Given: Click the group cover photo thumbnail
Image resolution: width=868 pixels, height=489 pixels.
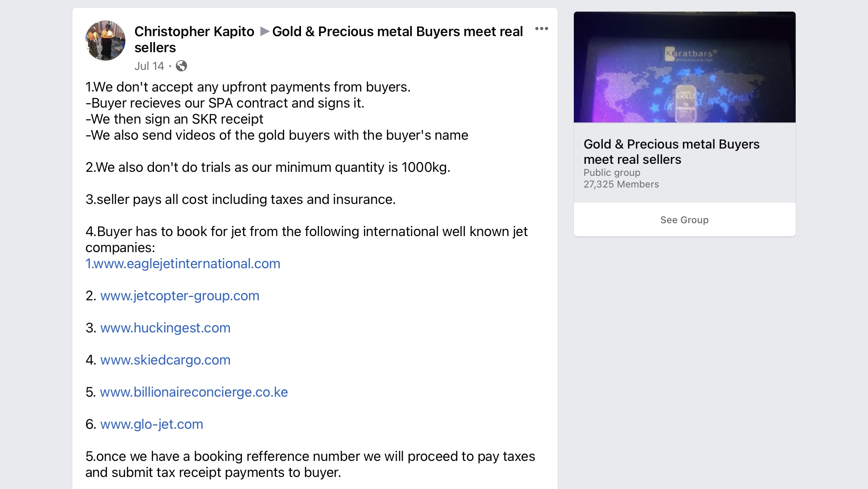Looking at the screenshot, I should tap(684, 67).
